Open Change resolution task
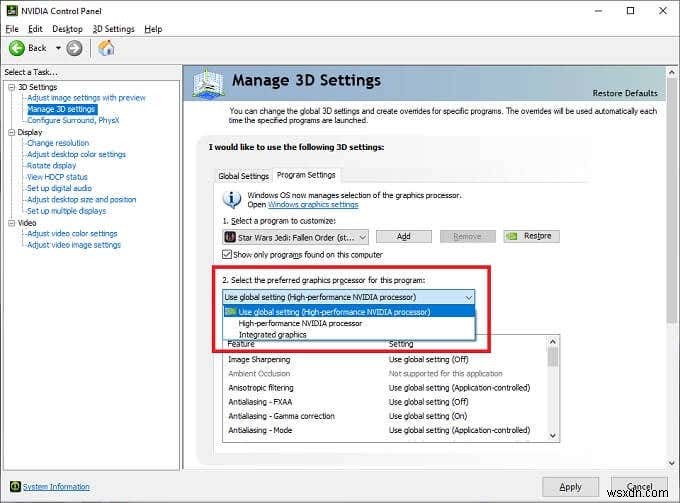Viewport: 680px width, 503px height. point(58,143)
